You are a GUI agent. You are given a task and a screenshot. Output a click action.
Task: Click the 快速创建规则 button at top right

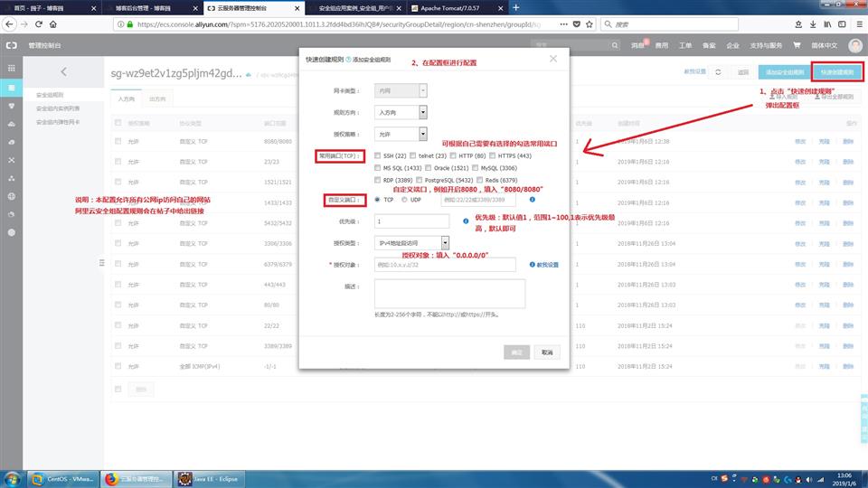837,72
